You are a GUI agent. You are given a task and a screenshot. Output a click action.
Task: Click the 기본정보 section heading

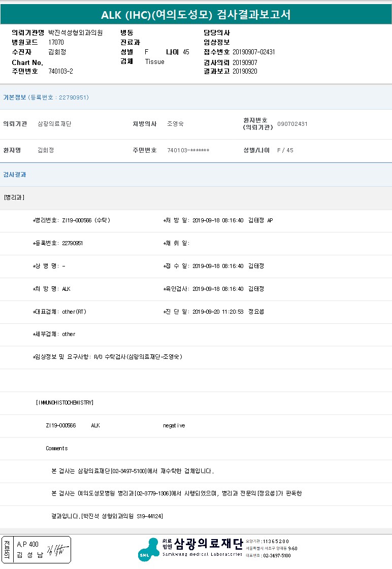pyautogui.click(x=15, y=97)
